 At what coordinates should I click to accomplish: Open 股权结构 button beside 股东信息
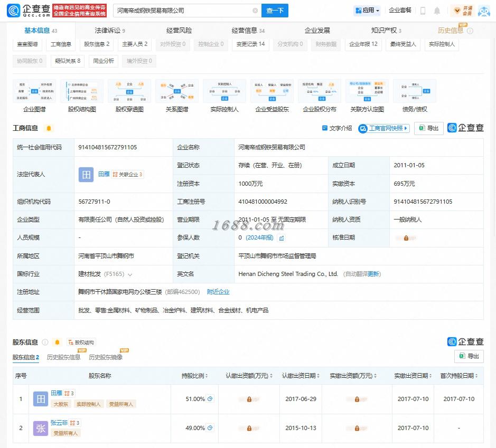click(x=81, y=342)
